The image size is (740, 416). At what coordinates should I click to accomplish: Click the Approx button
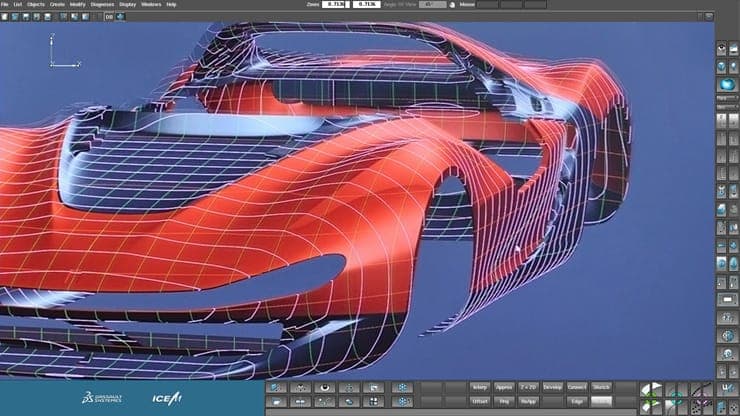tap(504, 387)
